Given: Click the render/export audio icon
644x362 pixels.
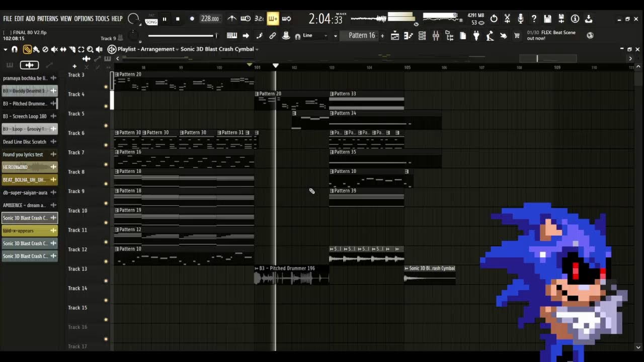Looking at the screenshot, I should pyautogui.click(x=561, y=19).
